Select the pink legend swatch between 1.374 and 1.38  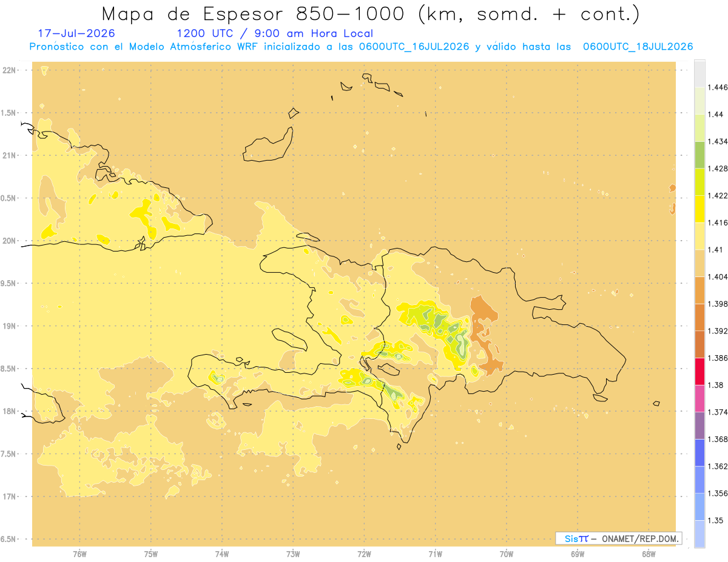(699, 398)
